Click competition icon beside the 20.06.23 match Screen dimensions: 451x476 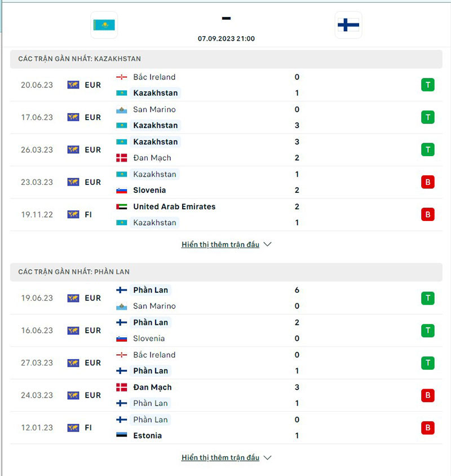click(73, 85)
